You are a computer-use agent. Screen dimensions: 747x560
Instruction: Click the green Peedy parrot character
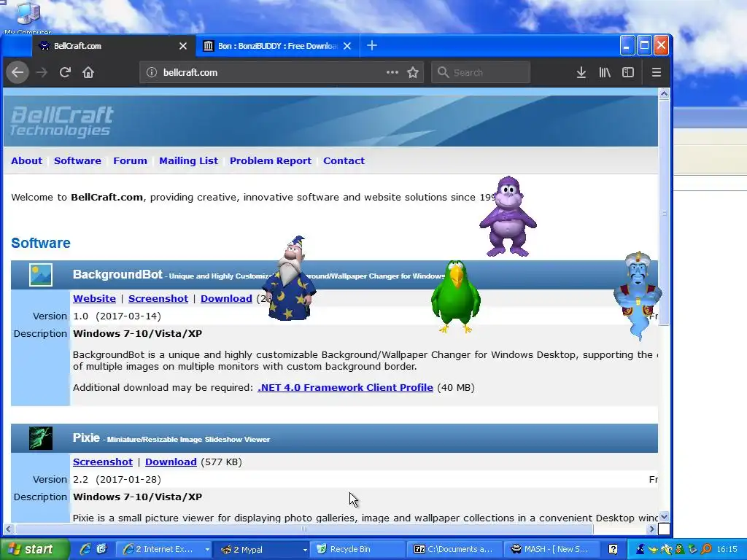click(x=455, y=296)
